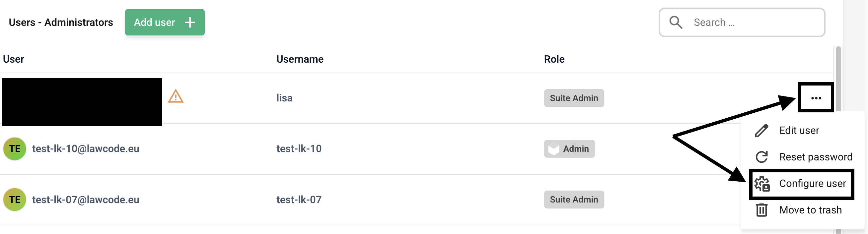Click the shield icon in Admin badge
The image size is (868, 234).
point(553,149)
